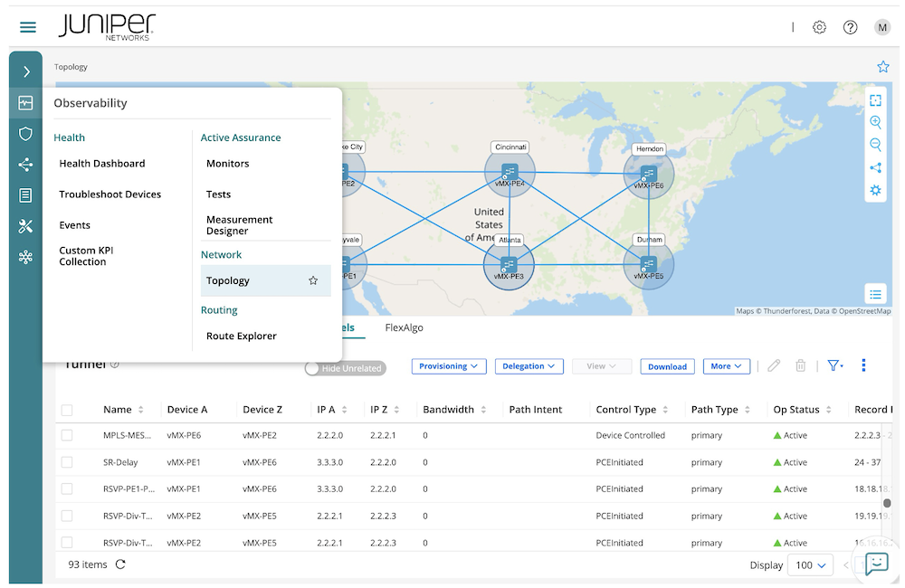Switch to the FlexAlgo tab

pyautogui.click(x=404, y=327)
